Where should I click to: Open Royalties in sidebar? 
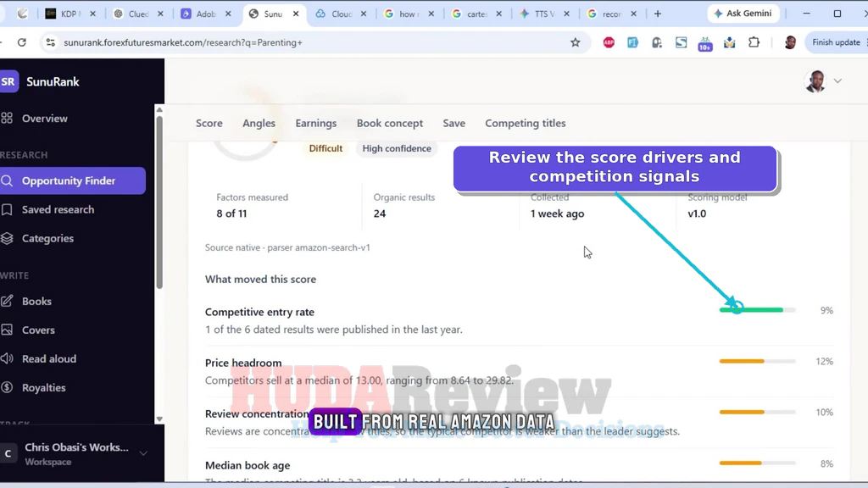tap(44, 387)
